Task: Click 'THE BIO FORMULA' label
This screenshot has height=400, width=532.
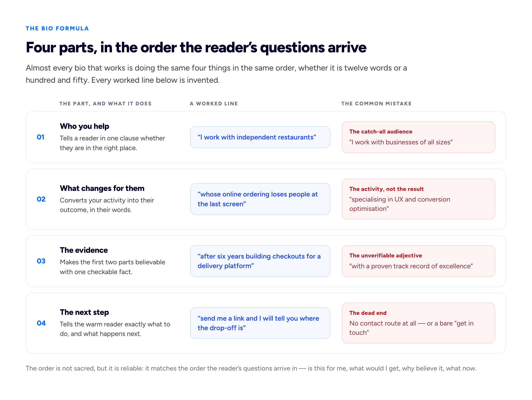Action: [x=57, y=28]
